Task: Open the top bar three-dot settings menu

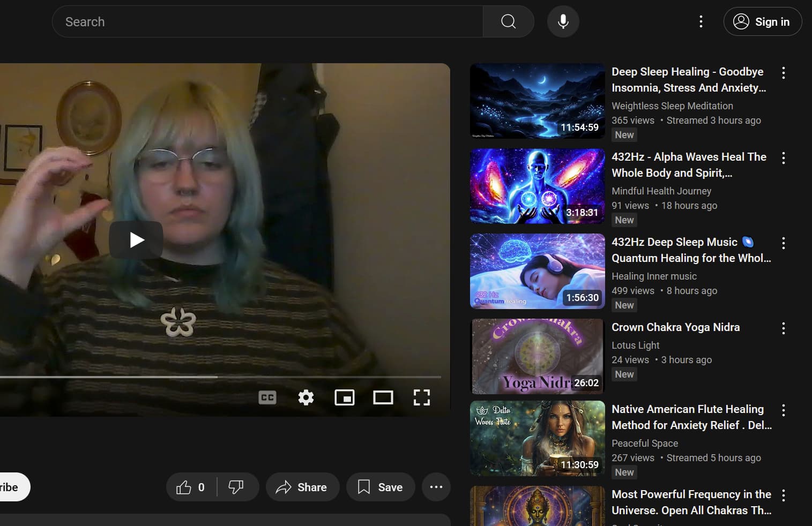Action: click(701, 21)
